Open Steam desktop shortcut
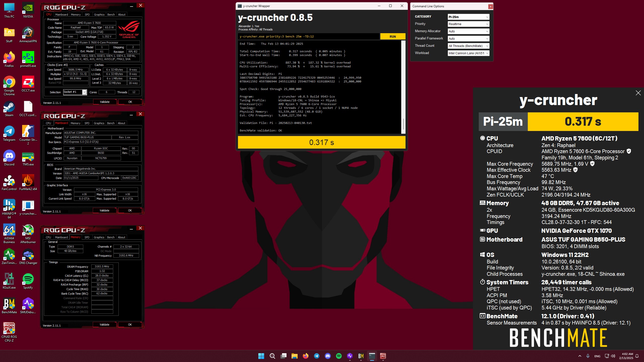Viewport: 644px width, 362px height. pos(9,109)
